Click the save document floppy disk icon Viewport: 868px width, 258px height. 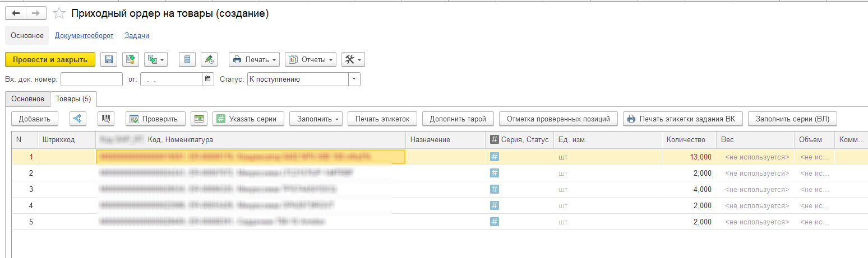pos(109,59)
